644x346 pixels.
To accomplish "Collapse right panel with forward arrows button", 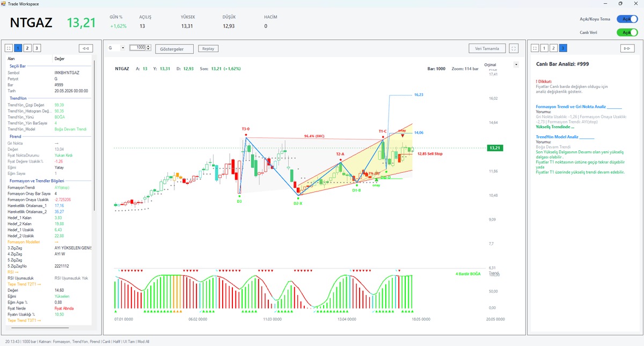I will [626, 48].
